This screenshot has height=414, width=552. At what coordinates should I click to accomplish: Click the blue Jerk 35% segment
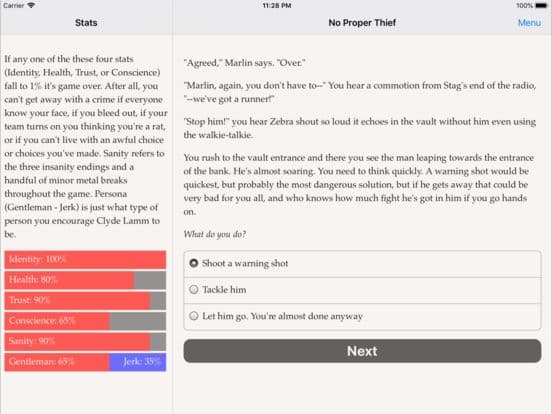point(138,362)
